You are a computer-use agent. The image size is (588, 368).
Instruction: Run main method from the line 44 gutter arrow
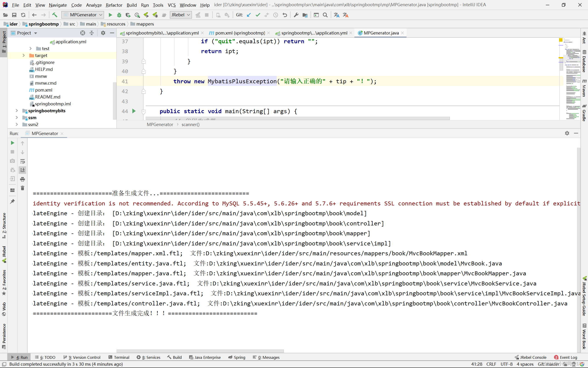134,111
